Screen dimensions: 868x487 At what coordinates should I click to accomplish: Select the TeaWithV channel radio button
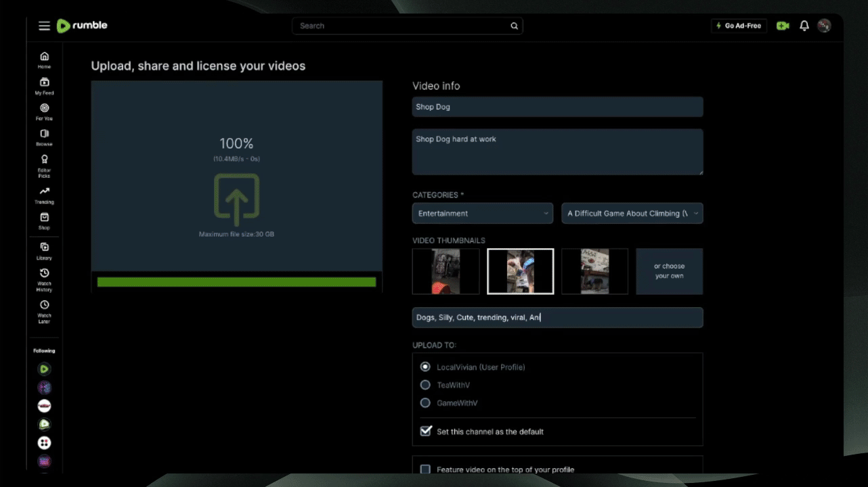[425, 385]
